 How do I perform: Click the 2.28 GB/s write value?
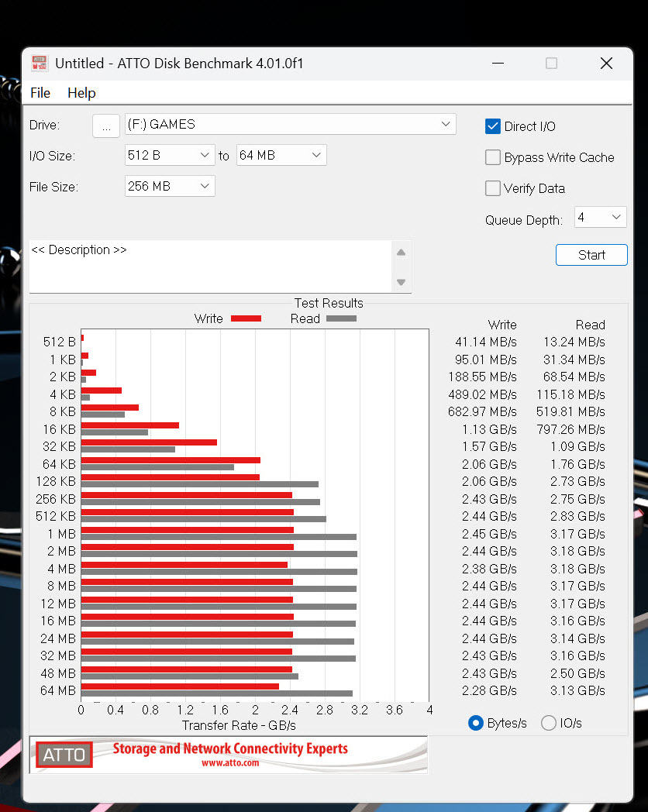click(x=490, y=691)
